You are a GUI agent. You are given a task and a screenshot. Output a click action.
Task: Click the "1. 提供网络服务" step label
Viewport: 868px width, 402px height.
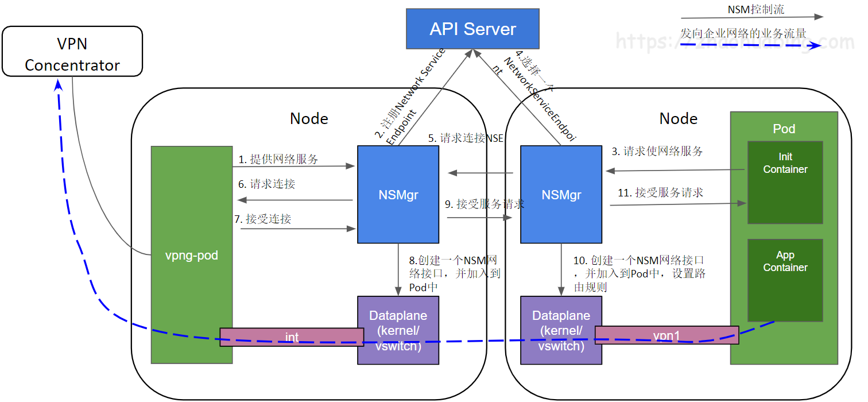[278, 159]
